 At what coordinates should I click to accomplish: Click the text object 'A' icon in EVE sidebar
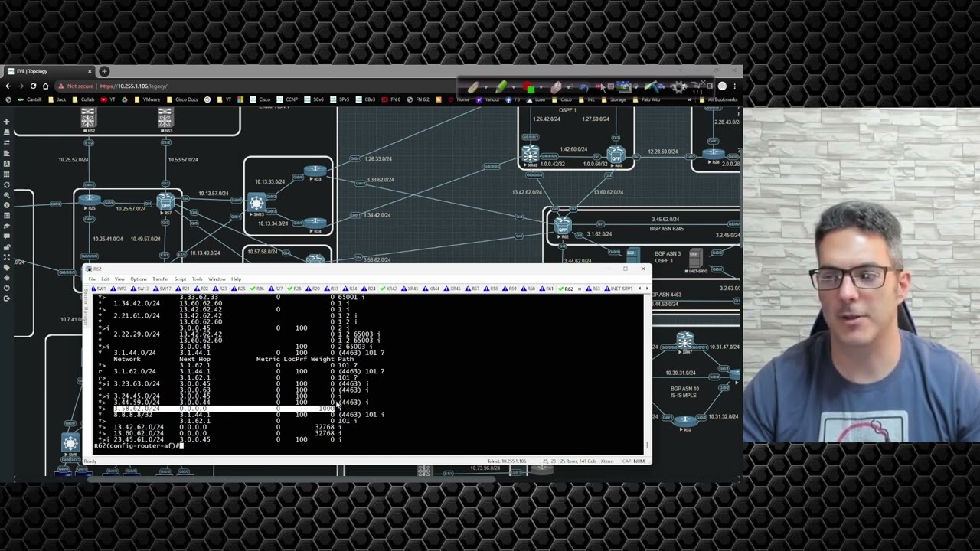click(x=6, y=164)
